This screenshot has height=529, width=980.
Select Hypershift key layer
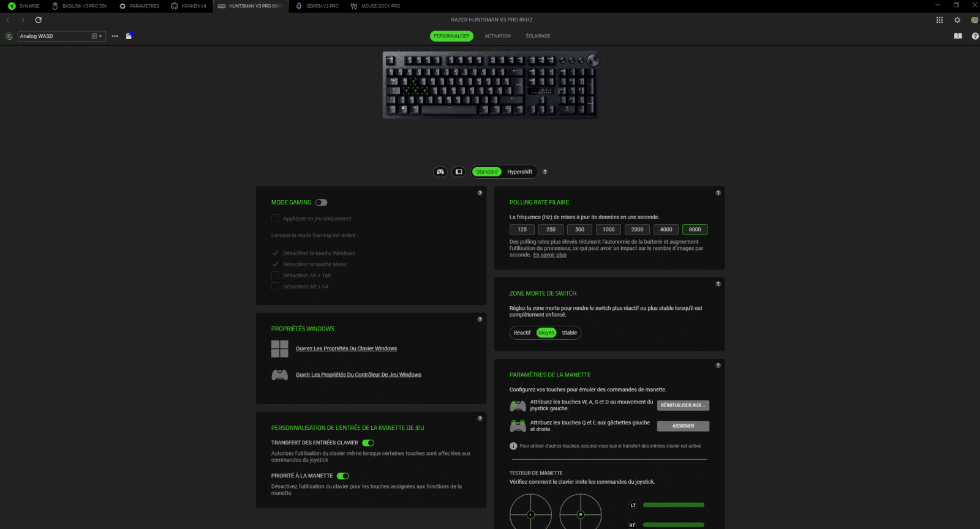[x=519, y=172]
